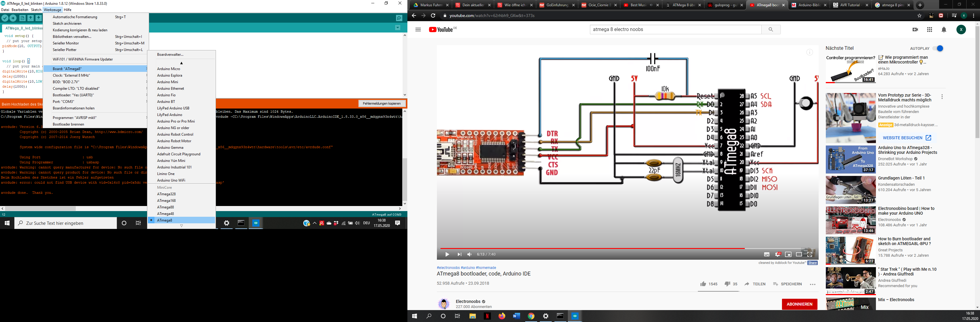The width and height of the screenshot is (980, 322).
Task: Open Netflix from the right taskbar
Action: [x=487, y=316]
